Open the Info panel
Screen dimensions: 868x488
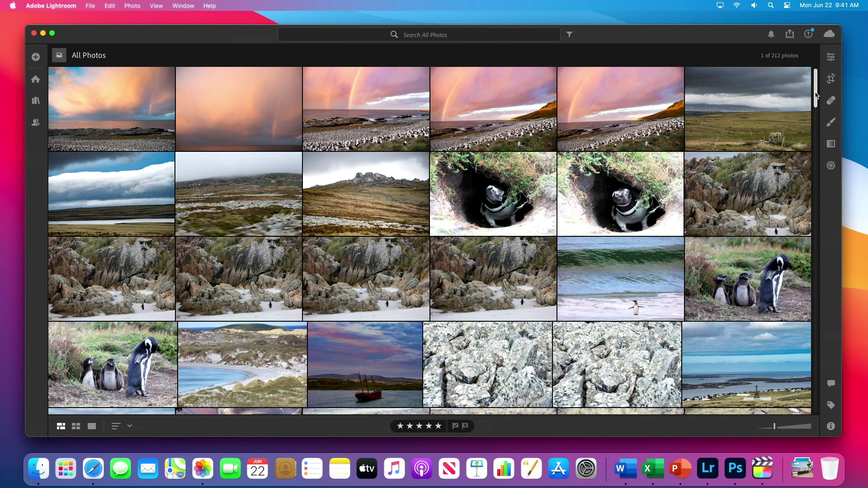(831, 426)
